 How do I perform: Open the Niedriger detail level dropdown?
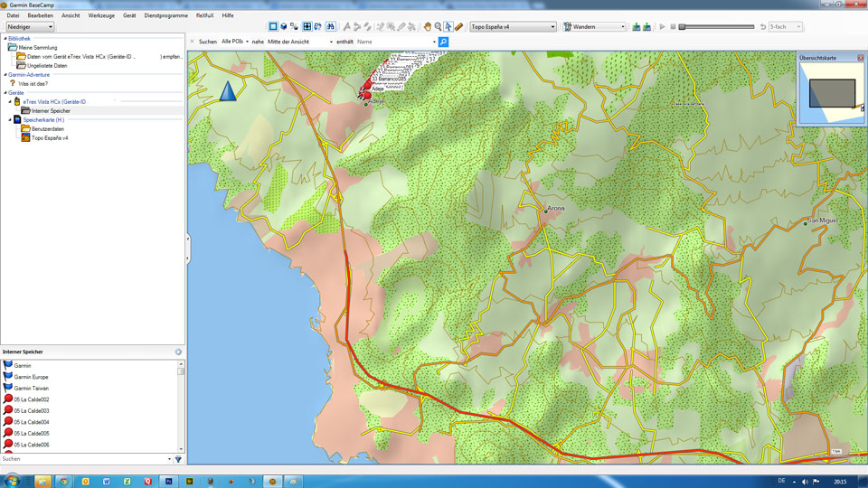(x=30, y=26)
